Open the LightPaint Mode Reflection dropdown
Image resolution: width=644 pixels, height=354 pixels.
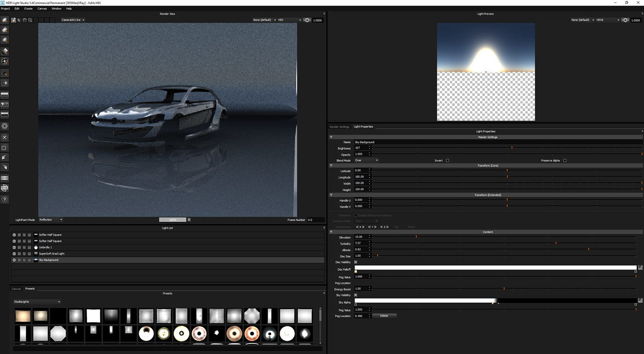click(51, 219)
